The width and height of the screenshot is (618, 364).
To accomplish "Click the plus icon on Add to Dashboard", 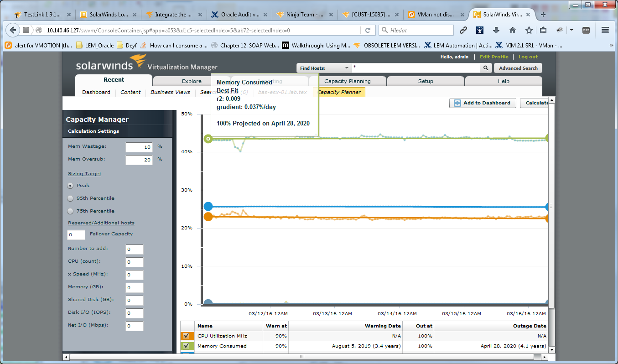I will (457, 103).
